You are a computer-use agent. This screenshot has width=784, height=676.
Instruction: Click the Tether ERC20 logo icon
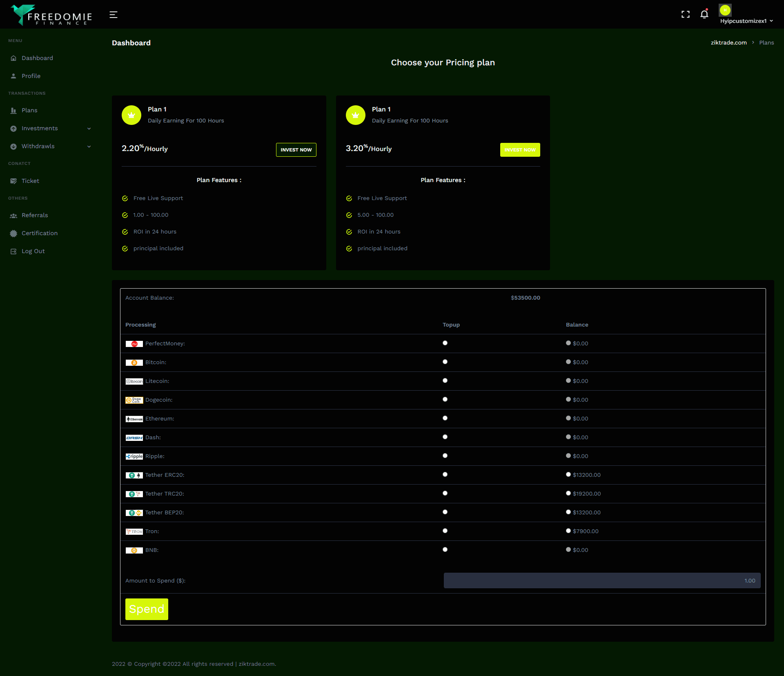[x=134, y=475]
